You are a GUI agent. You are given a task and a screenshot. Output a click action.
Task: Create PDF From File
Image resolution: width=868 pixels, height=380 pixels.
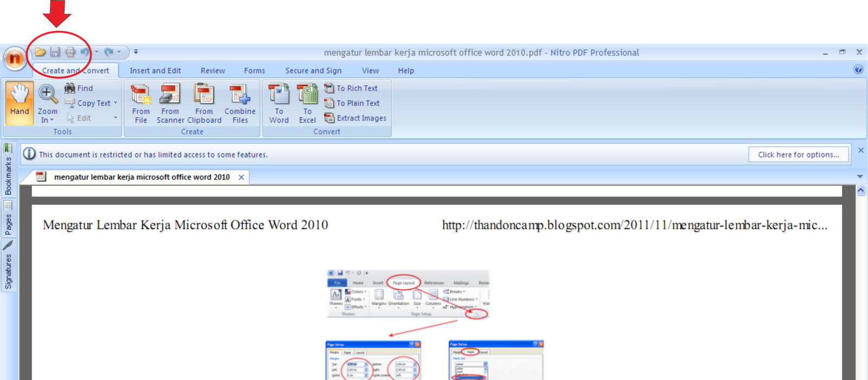click(x=141, y=104)
